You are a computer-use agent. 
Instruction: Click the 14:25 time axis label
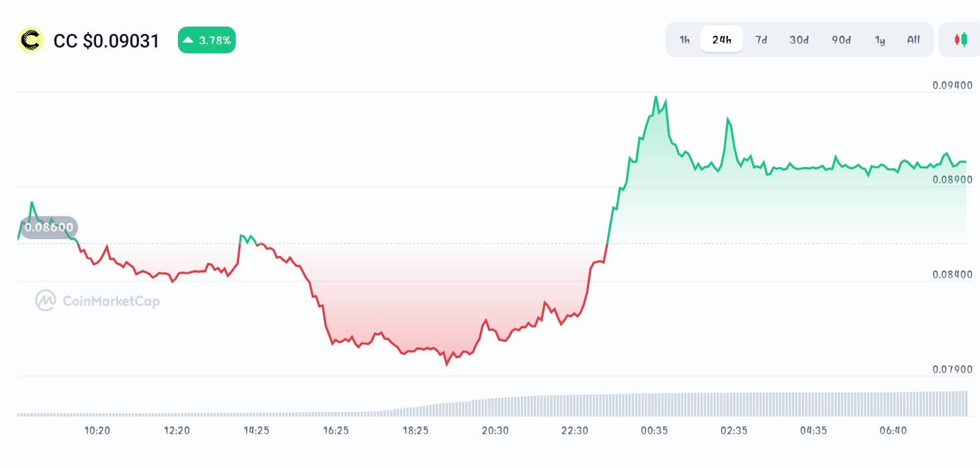257,430
